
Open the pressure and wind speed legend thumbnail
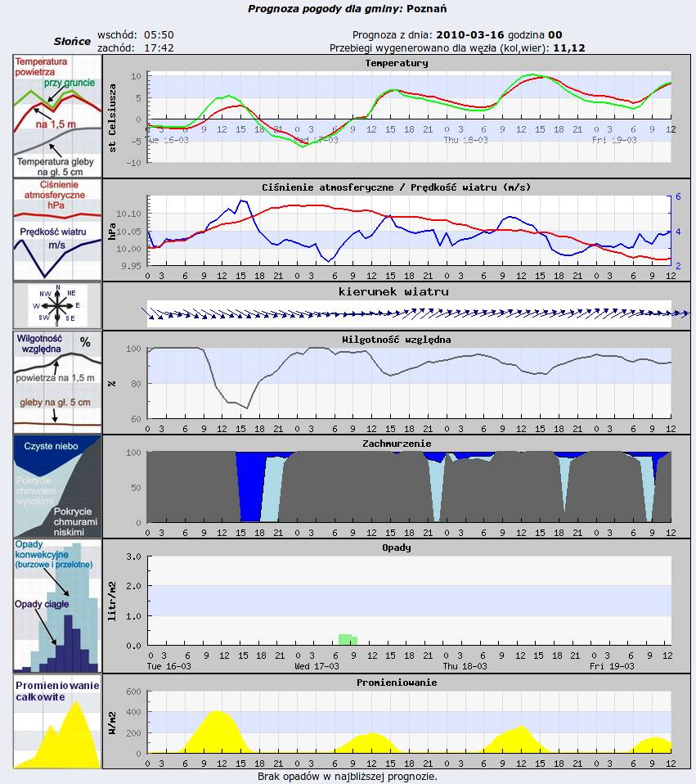coord(57,229)
